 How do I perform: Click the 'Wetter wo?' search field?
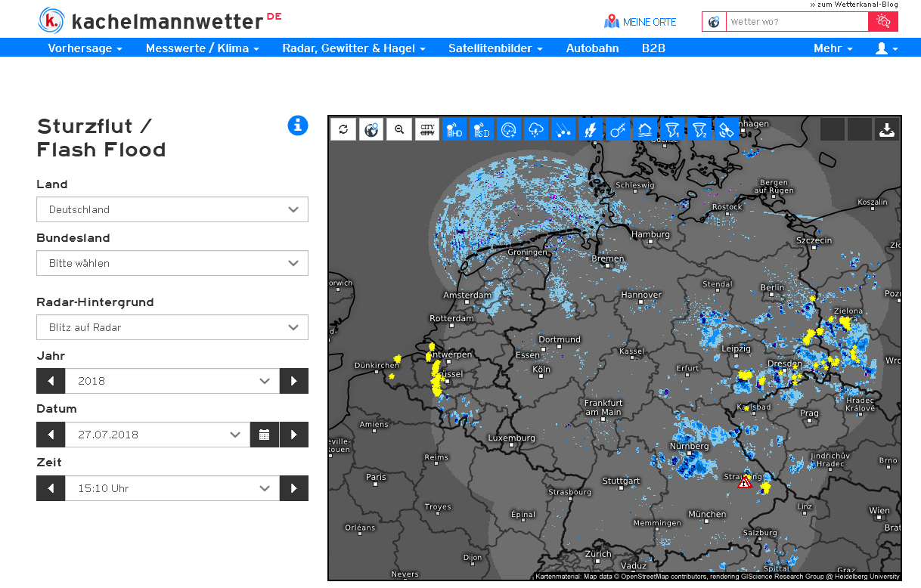click(x=796, y=22)
